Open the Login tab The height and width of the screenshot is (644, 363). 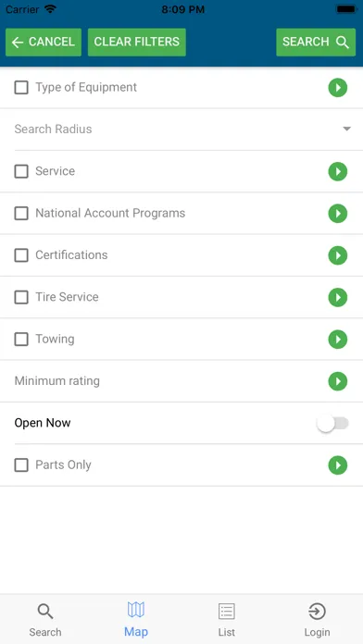317,620
